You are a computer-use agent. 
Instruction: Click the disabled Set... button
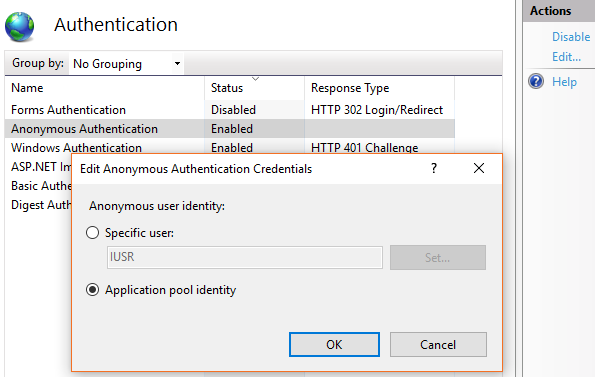pos(438,258)
